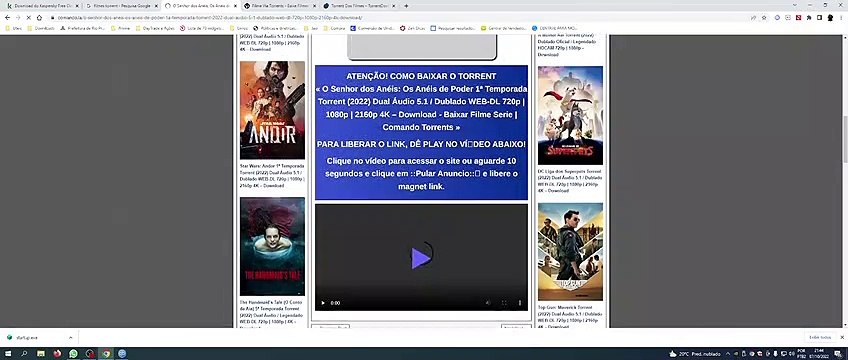The height and width of the screenshot is (360, 848).
Task: Click the browser back arrow
Action: [x=7, y=17]
